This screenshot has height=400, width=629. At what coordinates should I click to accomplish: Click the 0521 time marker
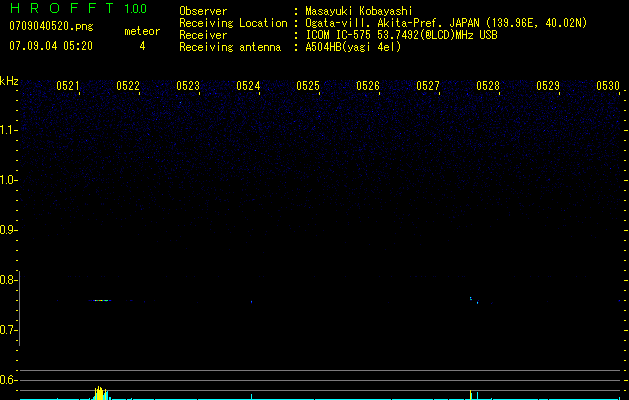(67, 86)
